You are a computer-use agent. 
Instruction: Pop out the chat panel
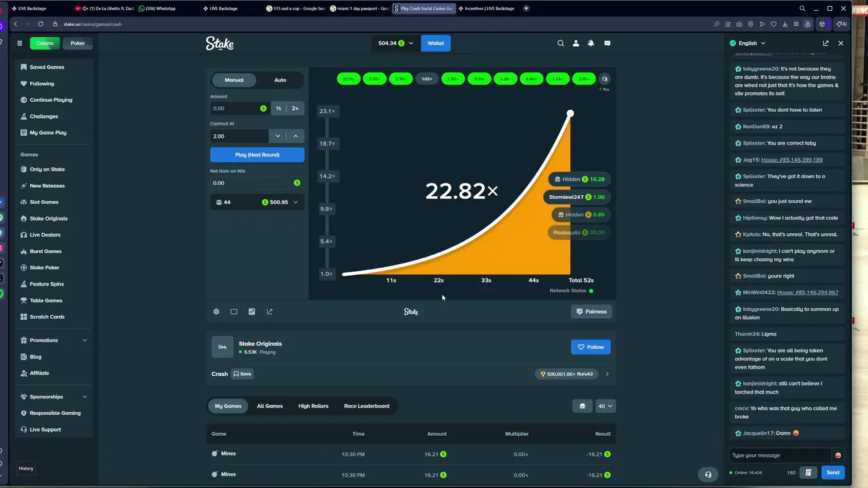pos(825,43)
